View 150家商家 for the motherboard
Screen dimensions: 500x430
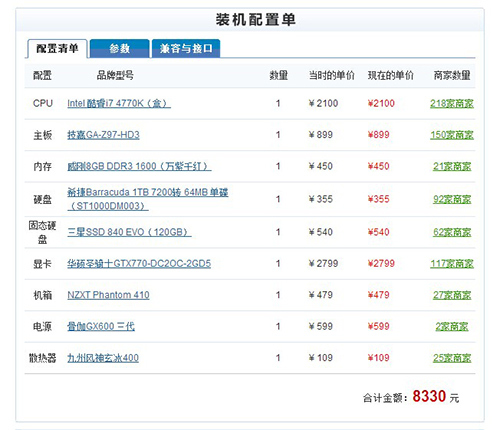(x=452, y=135)
